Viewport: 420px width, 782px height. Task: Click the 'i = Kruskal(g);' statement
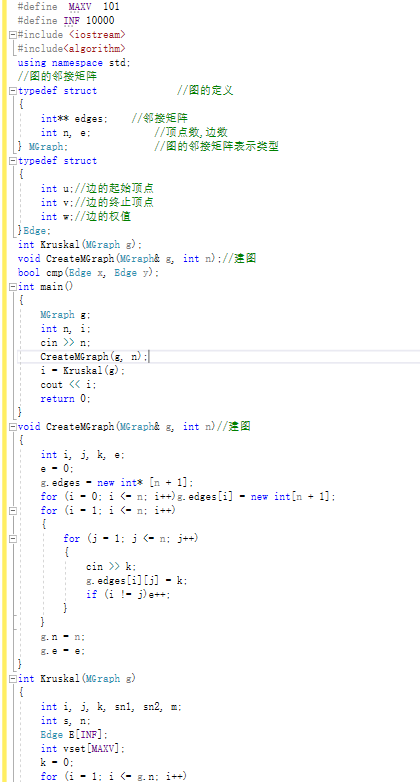[x=83, y=371]
